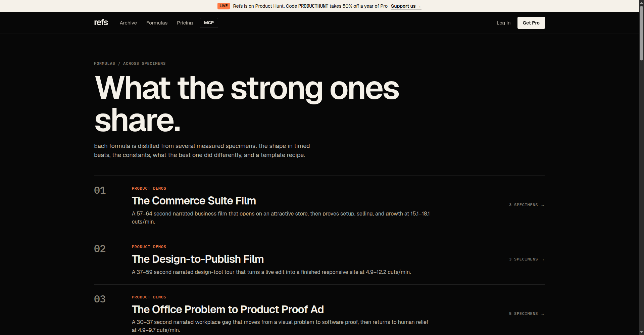The width and height of the screenshot is (644, 335).
Task: Click the refs logo
Action: tap(101, 22)
